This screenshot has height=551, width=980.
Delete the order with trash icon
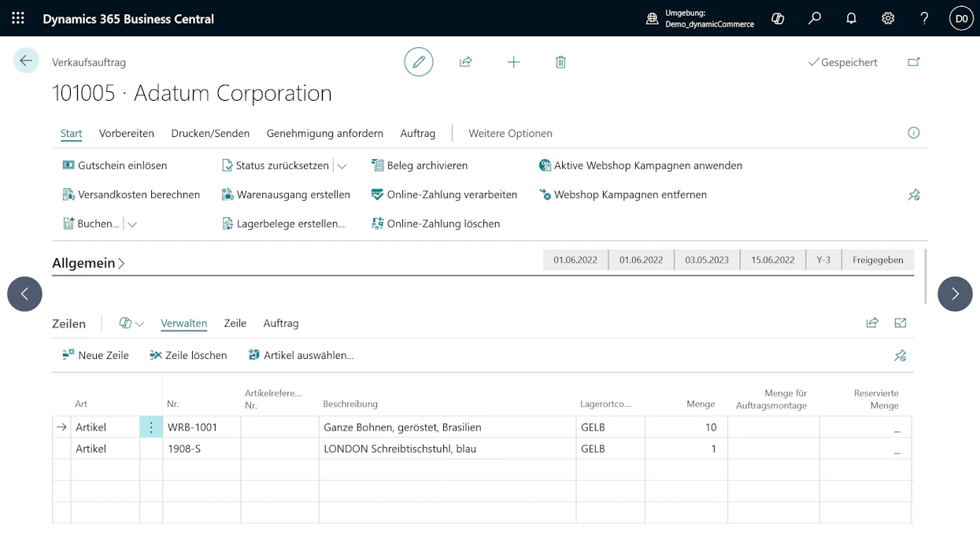pyautogui.click(x=560, y=61)
